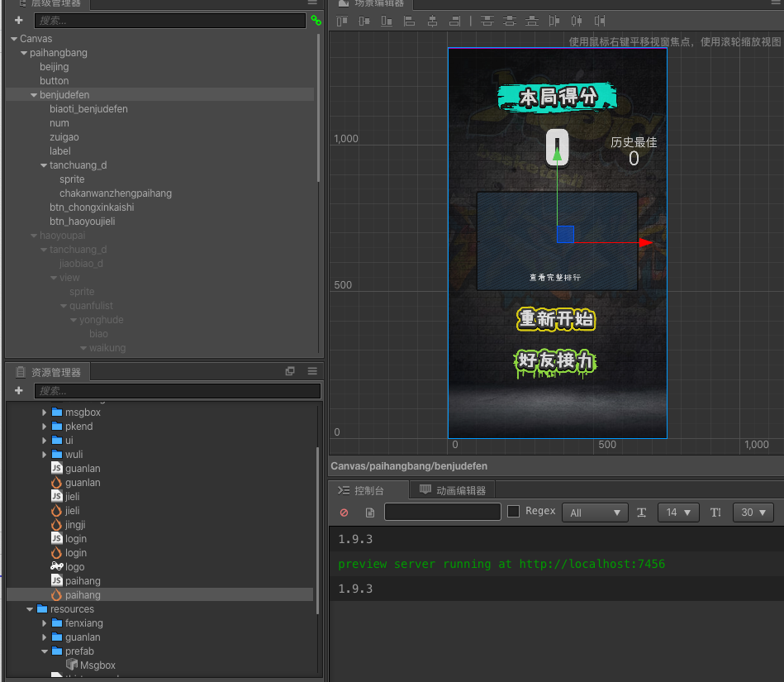The image size is (784, 682).
Task: Click the Distribute Horizontal Centers icon
Action: (577, 21)
